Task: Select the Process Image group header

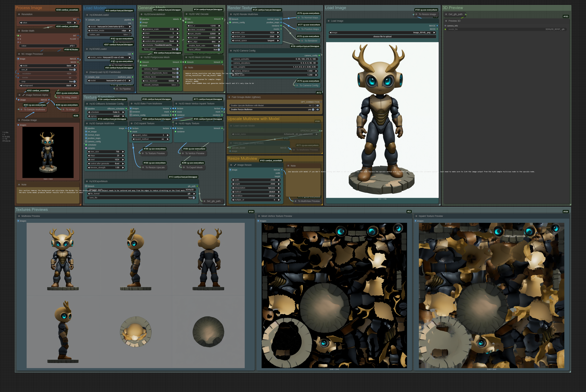Action: [29, 8]
